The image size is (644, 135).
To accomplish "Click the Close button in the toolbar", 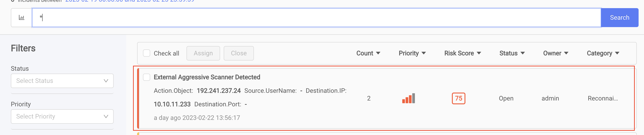I will tap(239, 53).
